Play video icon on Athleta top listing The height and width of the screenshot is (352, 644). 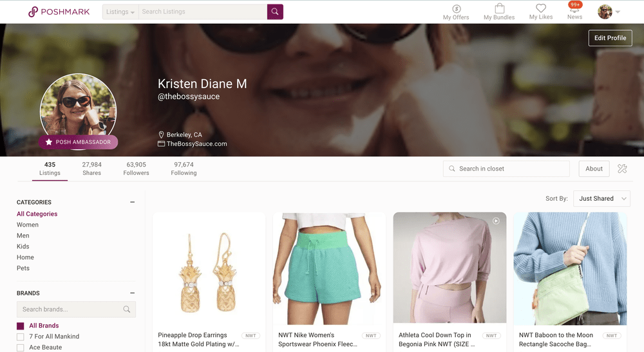click(496, 221)
